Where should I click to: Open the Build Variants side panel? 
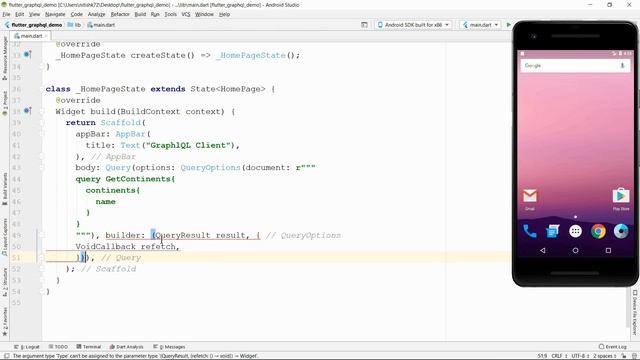click(x=5, y=189)
